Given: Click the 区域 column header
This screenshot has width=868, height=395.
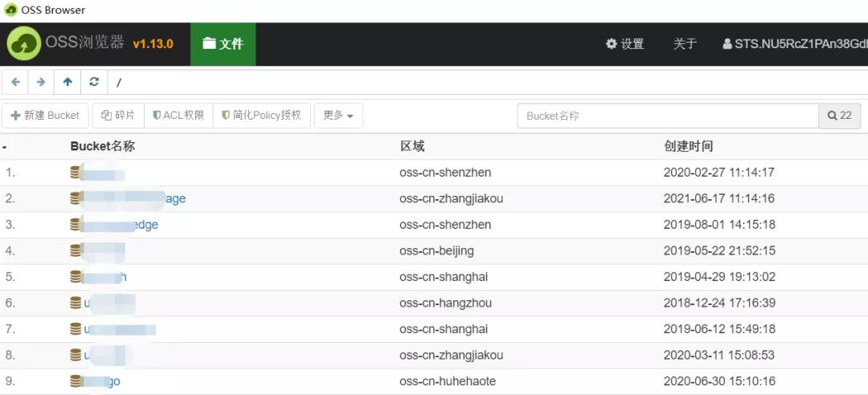Looking at the screenshot, I should click(x=411, y=147).
